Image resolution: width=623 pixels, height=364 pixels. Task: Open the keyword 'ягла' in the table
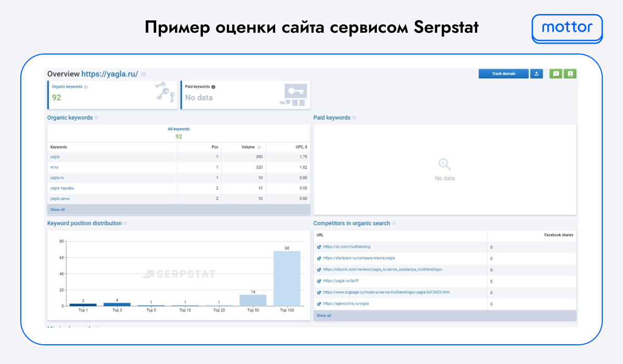55,167
